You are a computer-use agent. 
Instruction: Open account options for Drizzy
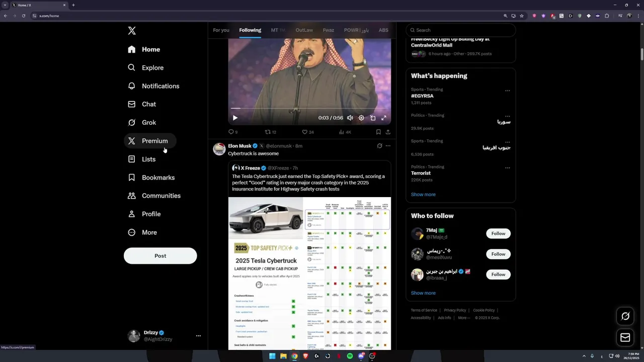(x=198, y=336)
